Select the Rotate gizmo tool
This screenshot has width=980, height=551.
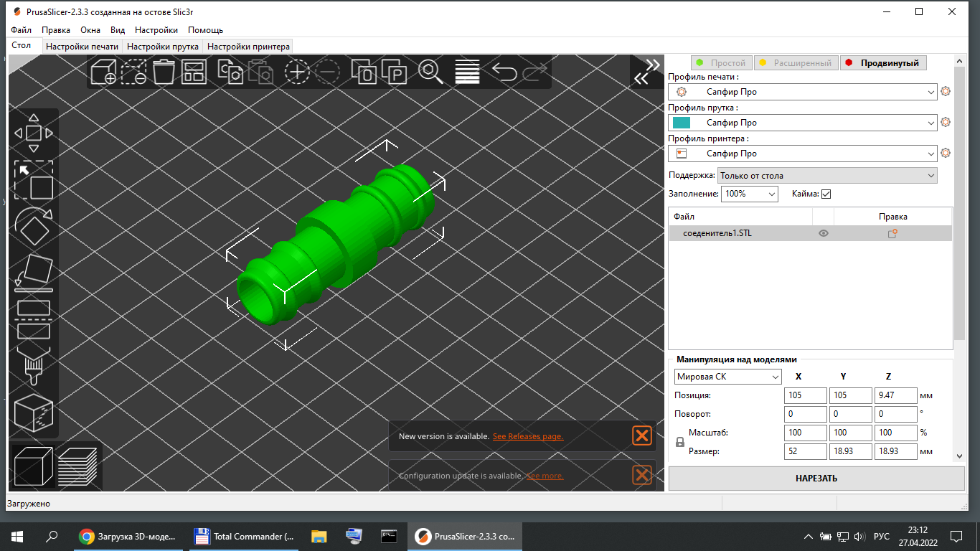point(34,227)
